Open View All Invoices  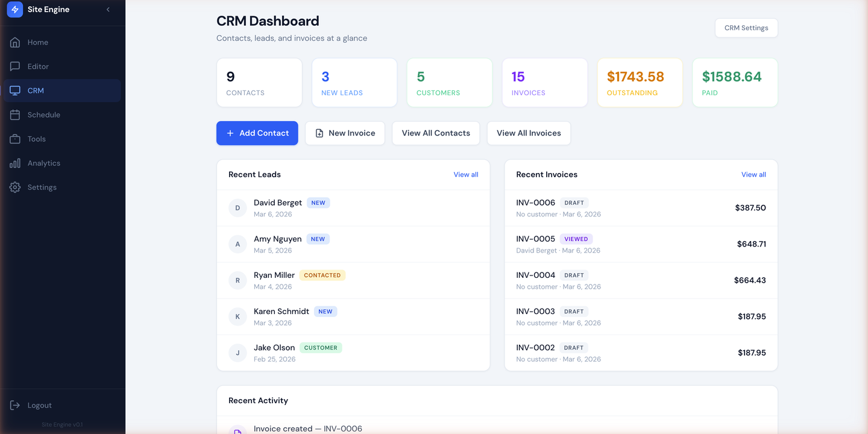(x=529, y=133)
